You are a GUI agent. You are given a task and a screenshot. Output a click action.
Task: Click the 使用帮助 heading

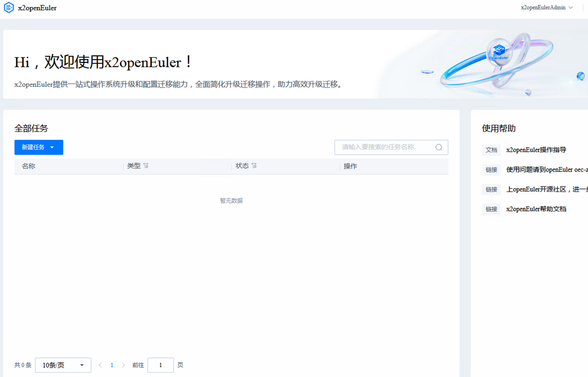click(x=499, y=129)
